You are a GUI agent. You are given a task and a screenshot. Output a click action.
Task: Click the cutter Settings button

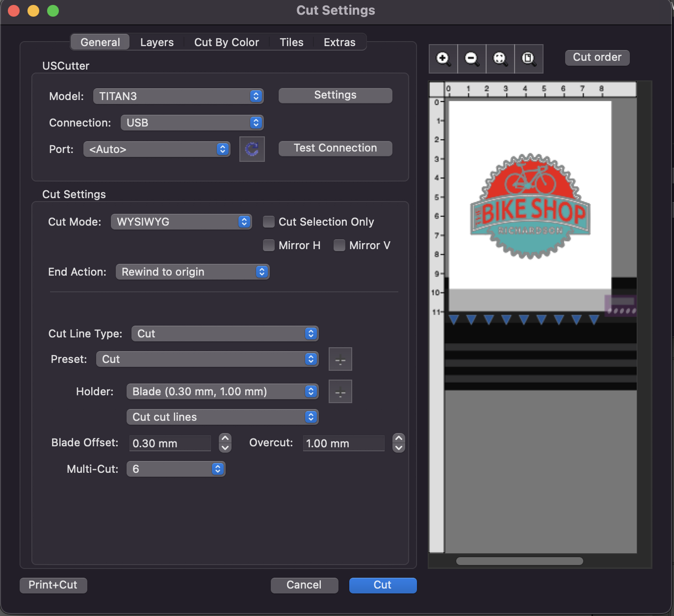pyautogui.click(x=336, y=95)
